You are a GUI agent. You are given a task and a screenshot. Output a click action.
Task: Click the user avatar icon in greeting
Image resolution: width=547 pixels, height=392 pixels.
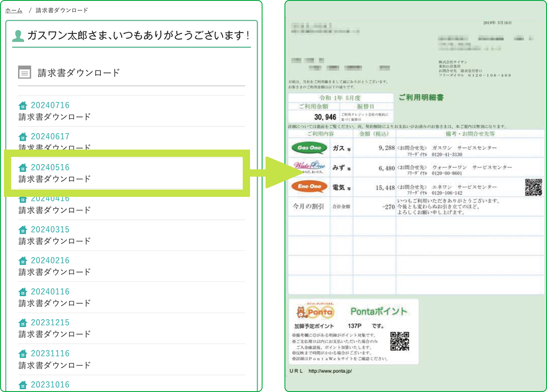coord(18,36)
